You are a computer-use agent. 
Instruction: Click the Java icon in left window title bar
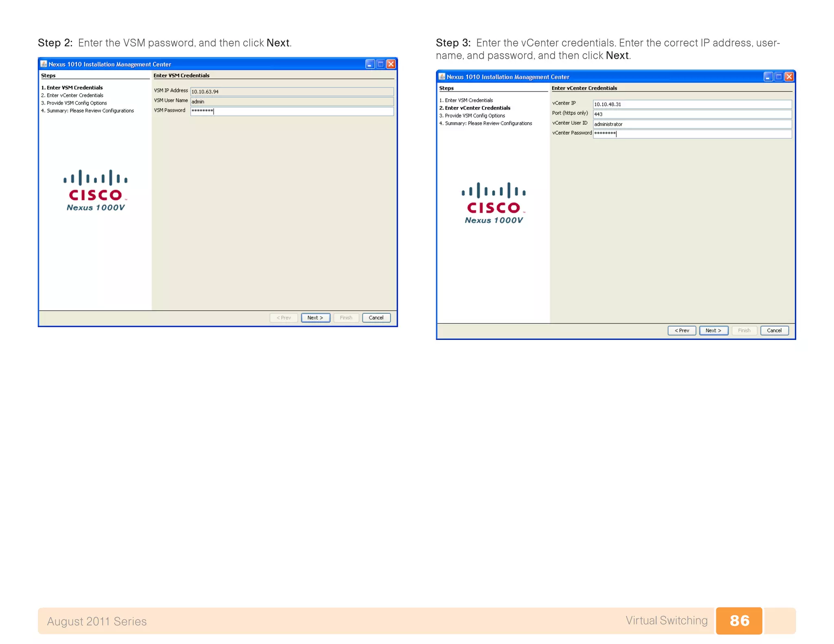coord(44,64)
